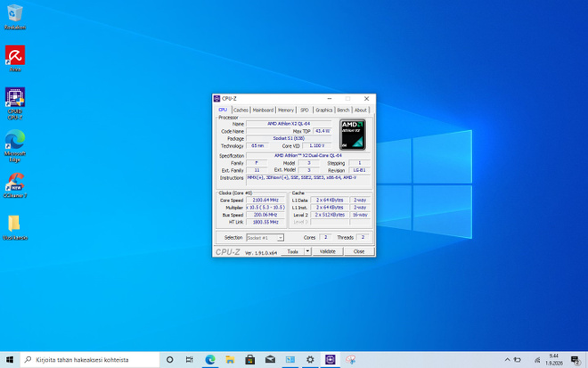Click the Cores count field
The image size is (588, 368).
(325, 237)
